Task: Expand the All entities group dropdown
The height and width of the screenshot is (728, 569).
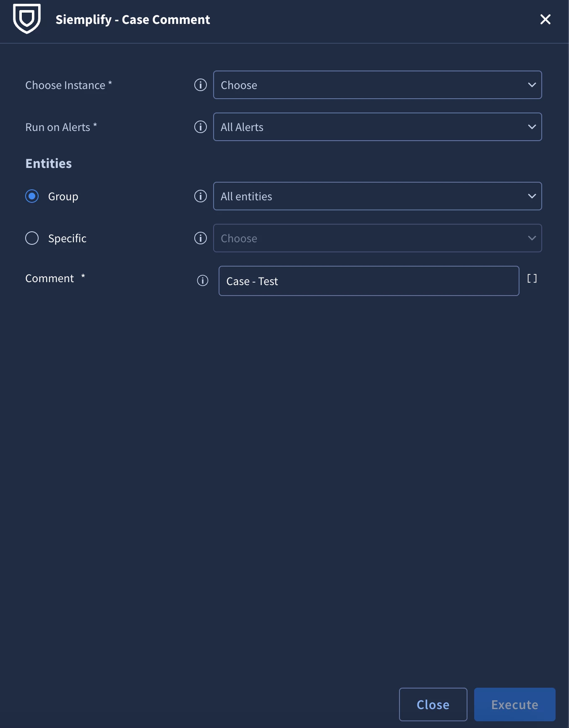Action: [378, 196]
